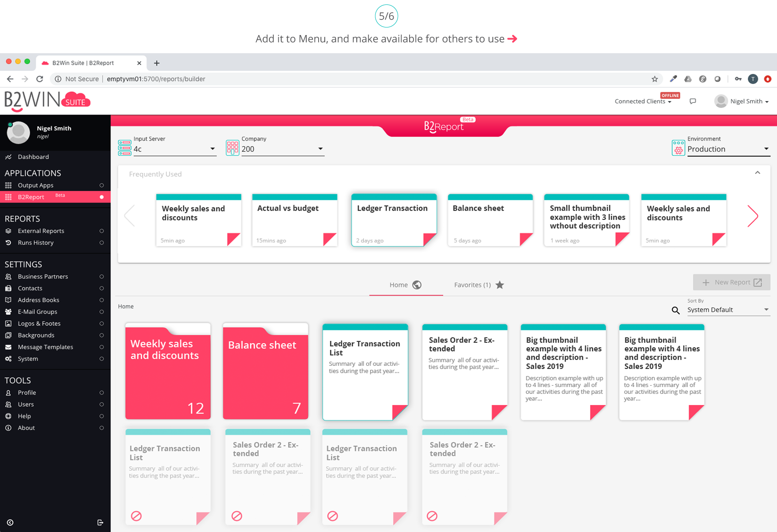Toggle the Contacts radio dot

coord(102,289)
